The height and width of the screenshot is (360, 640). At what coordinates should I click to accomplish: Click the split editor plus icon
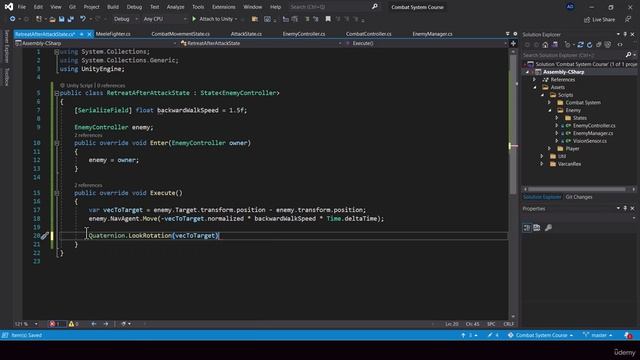tap(513, 43)
